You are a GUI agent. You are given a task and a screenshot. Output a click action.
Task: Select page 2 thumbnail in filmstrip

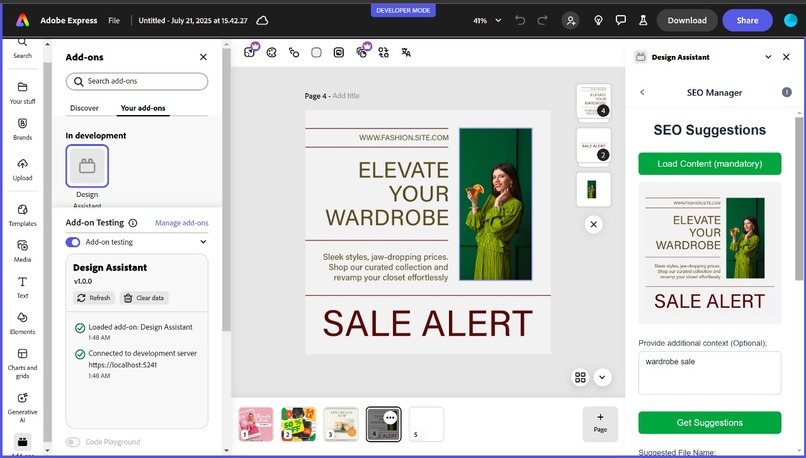coord(299,424)
